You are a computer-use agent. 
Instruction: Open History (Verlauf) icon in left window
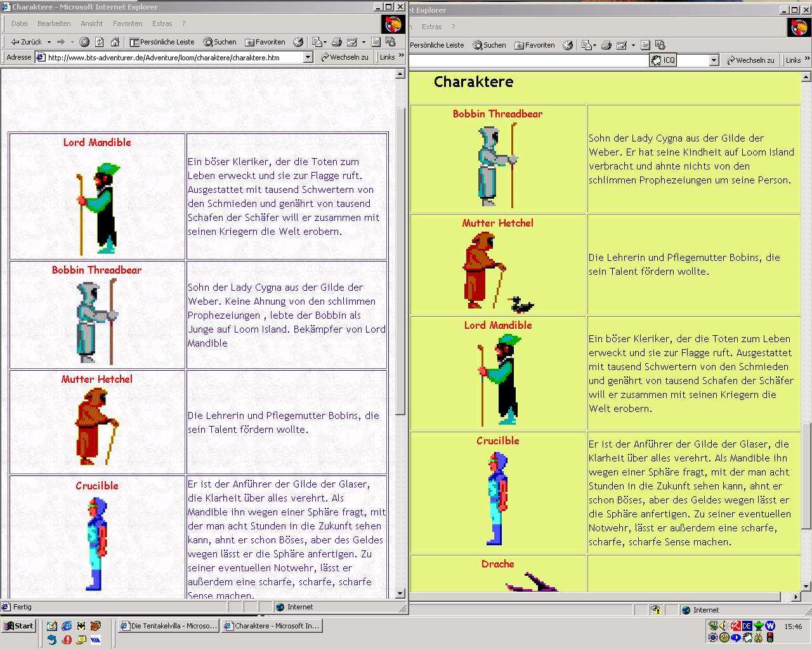click(298, 42)
